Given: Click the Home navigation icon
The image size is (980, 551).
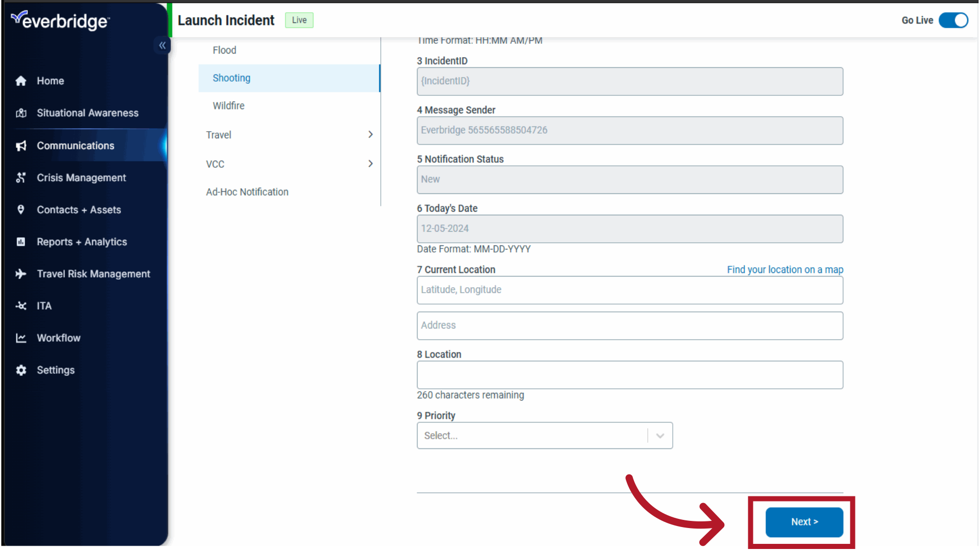Looking at the screenshot, I should coord(20,81).
